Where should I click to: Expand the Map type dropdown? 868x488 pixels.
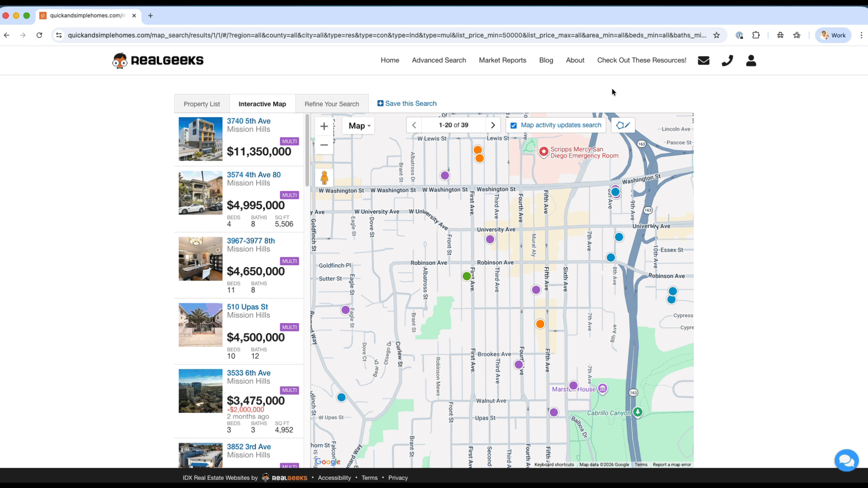(359, 126)
